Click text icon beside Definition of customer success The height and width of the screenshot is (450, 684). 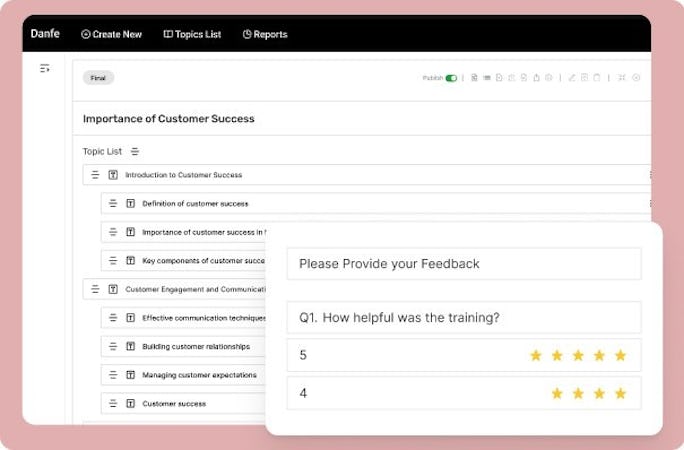[130, 204]
